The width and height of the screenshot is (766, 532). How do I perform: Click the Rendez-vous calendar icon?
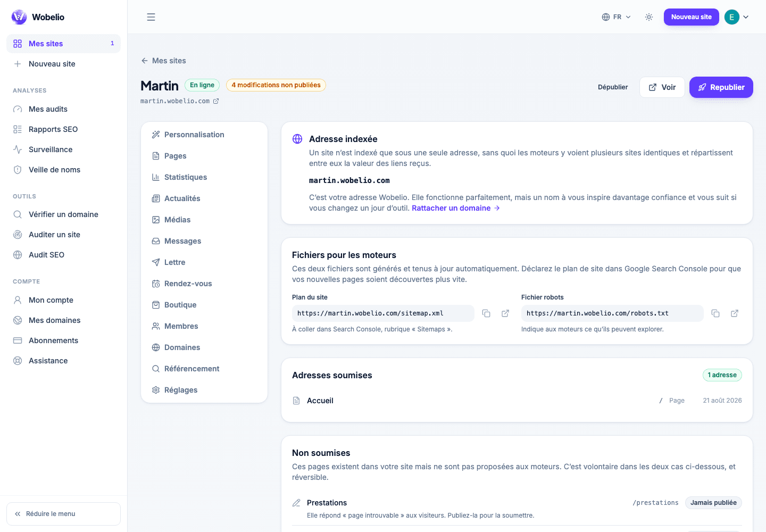156,284
